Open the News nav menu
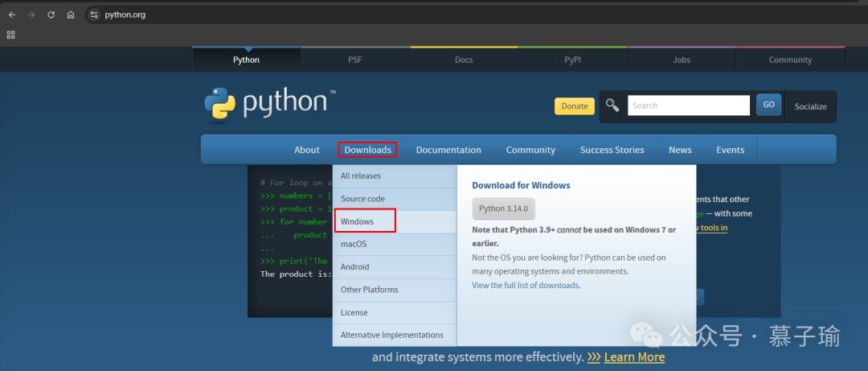The height and width of the screenshot is (371, 868). coord(680,150)
